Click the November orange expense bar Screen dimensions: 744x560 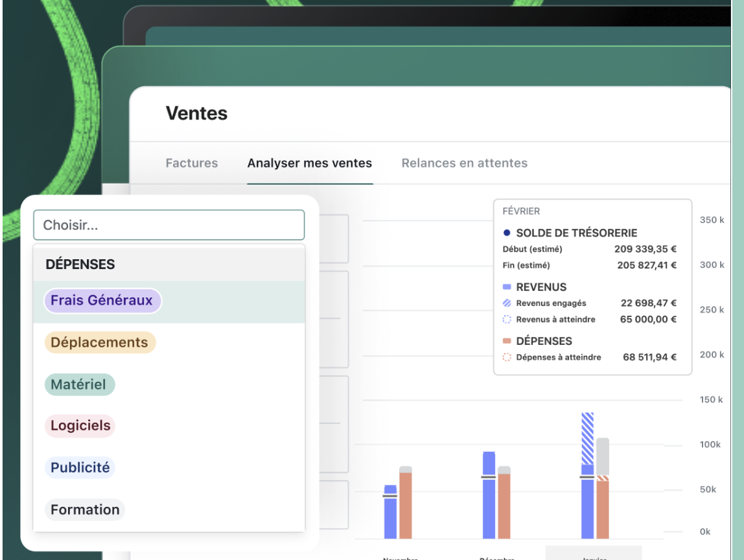406,506
